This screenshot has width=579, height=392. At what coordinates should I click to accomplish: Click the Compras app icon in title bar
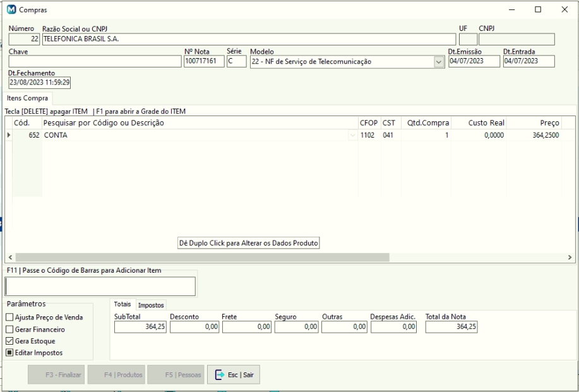[11, 10]
